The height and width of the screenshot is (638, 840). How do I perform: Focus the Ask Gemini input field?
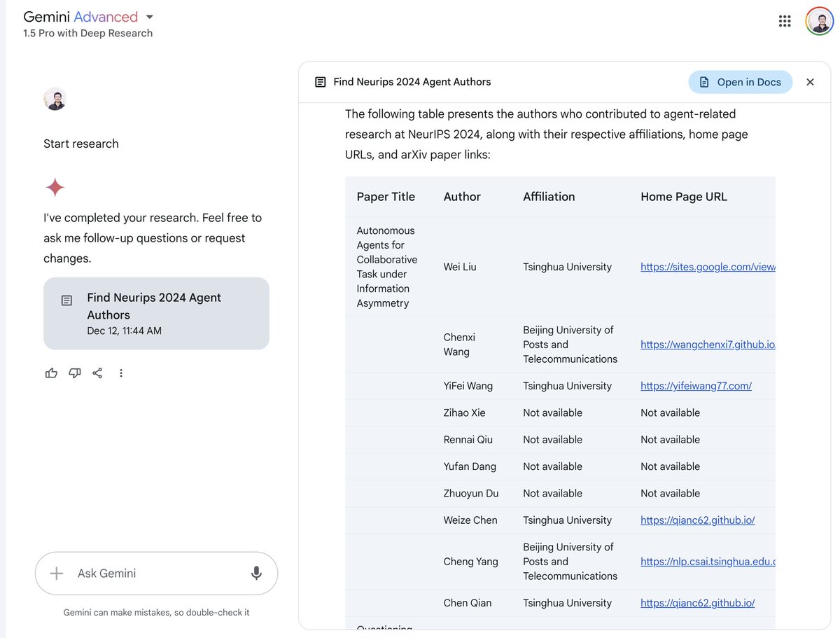pyautogui.click(x=157, y=574)
